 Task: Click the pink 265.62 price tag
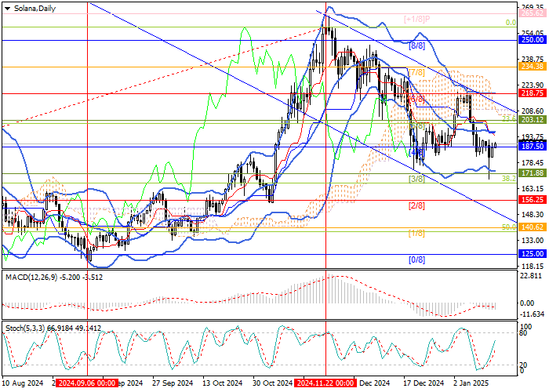[533, 13]
